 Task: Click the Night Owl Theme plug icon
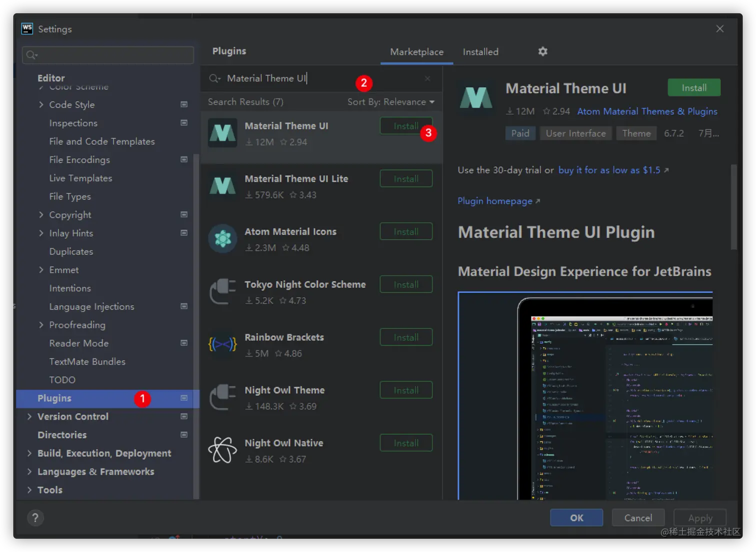pyautogui.click(x=222, y=397)
